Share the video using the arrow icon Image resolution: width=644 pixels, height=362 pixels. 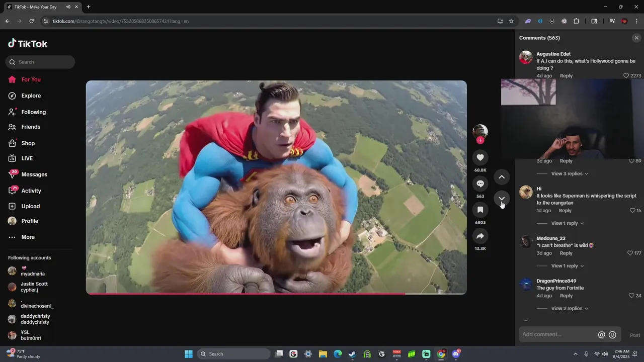point(480,236)
